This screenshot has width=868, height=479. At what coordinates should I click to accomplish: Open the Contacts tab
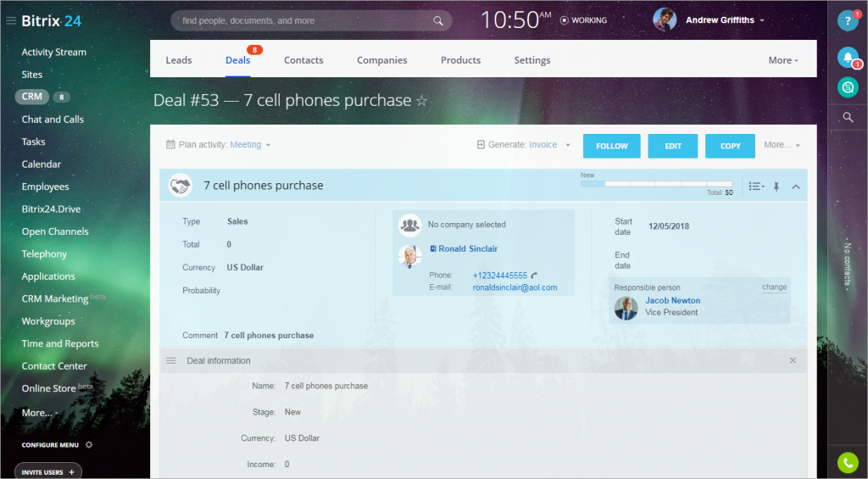(303, 60)
